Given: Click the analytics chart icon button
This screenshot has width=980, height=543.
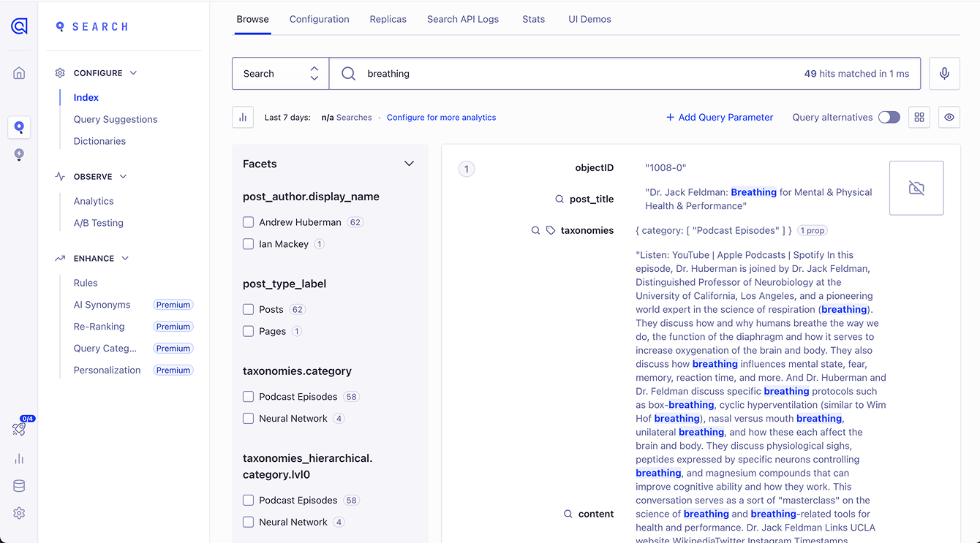Looking at the screenshot, I should pyautogui.click(x=243, y=117).
